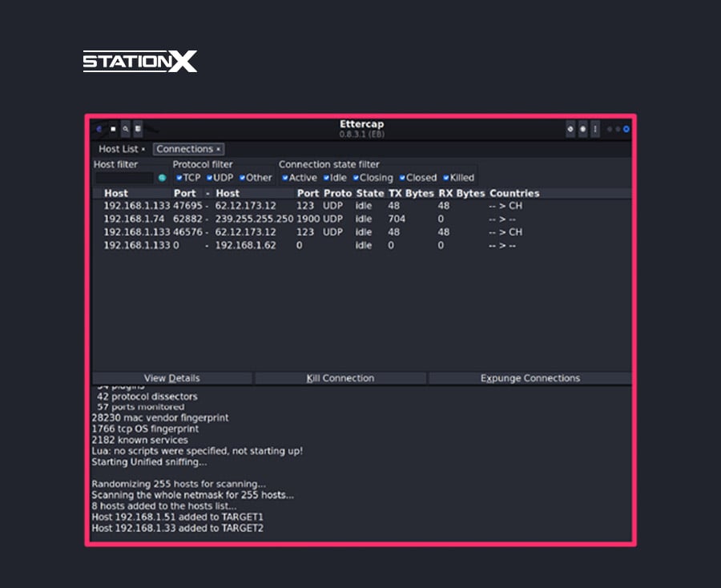The width and height of the screenshot is (721, 588).
Task: Click the Host filter text field
Action: click(124, 178)
